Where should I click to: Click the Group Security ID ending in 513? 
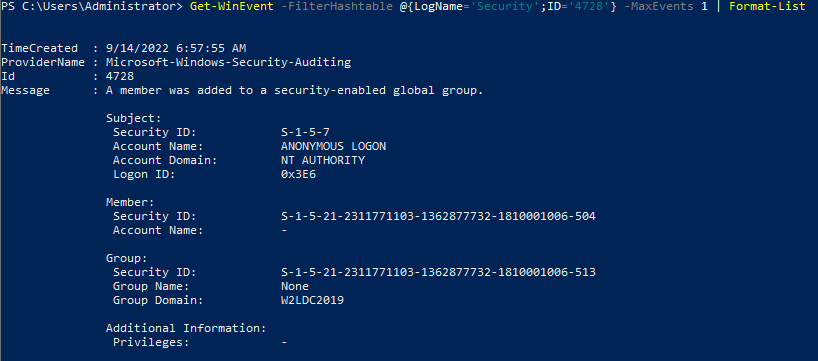coord(438,272)
